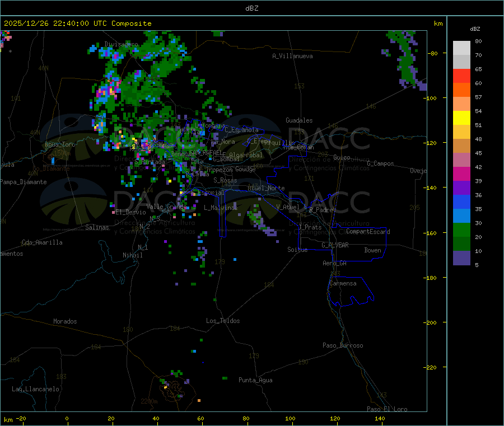Click the A_Villanueva map label
Viewport: 504px width, 426px height.
tap(292, 56)
